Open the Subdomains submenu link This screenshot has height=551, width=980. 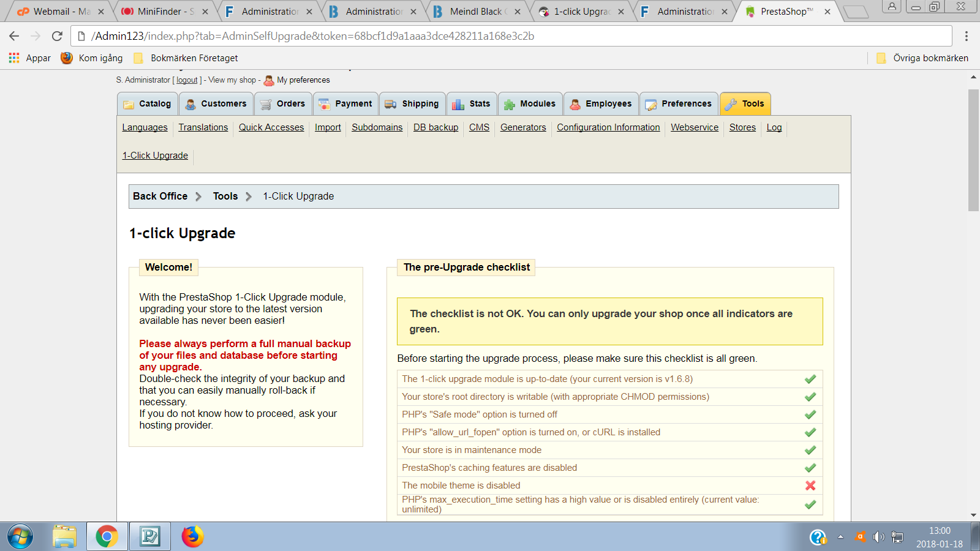coord(377,127)
